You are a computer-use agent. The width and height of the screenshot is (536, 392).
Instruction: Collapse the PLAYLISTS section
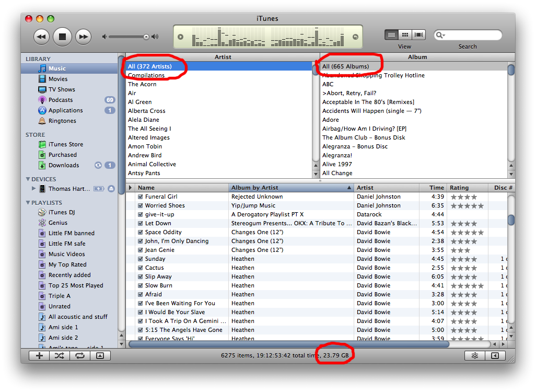[x=28, y=202]
